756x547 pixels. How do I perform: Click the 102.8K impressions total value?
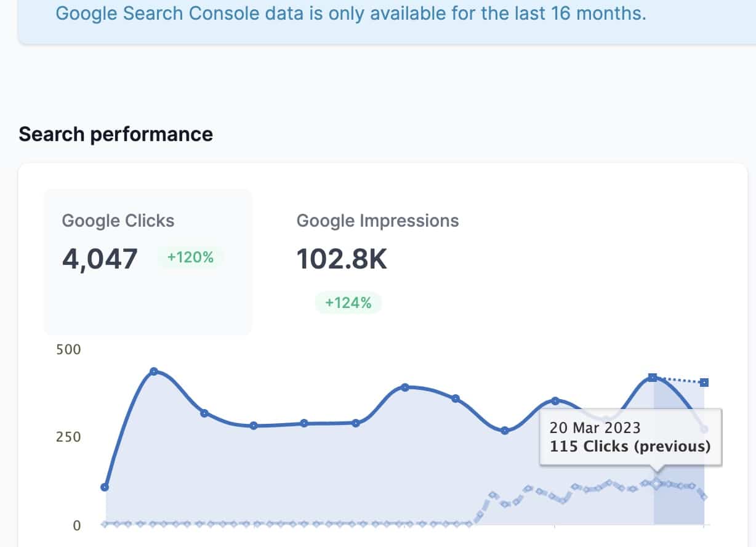pyautogui.click(x=342, y=259)
